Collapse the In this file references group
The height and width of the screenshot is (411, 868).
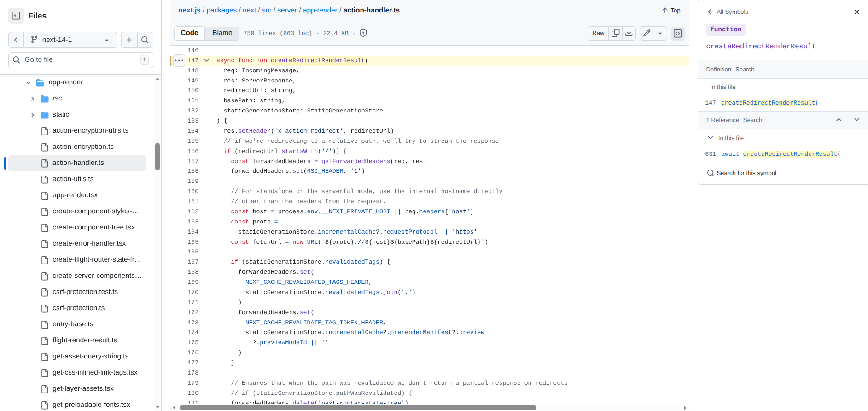[x=710, y=138]
